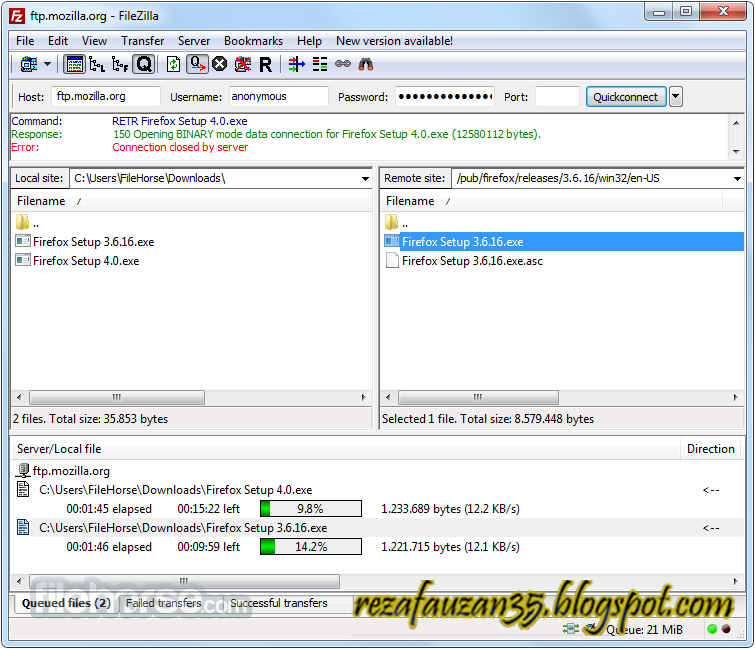This screenshot has width=755, height=649.
Task: Open the Bookmarks menu
Action: click(253, 41)
